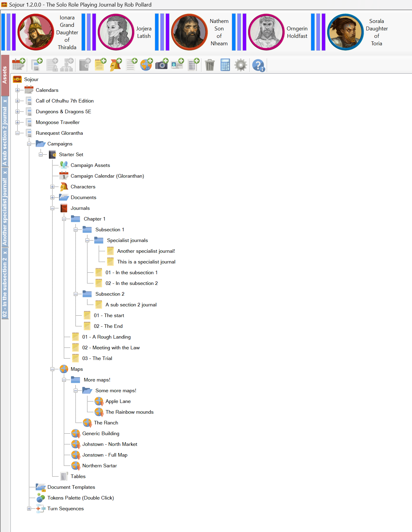Open the calculator tool
This screenshot has width=412, height=532.
pos(225,65)
